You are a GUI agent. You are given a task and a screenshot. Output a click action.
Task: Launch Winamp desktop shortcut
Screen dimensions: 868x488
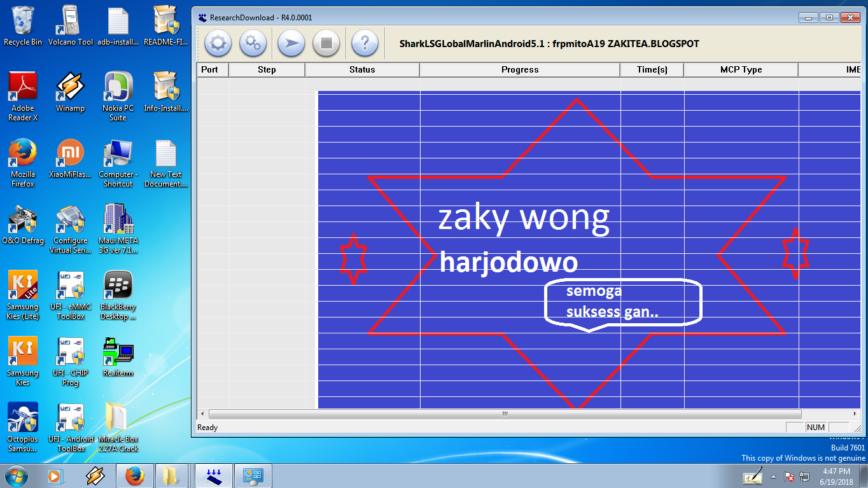pyautogui.click(x=70, y=92)
